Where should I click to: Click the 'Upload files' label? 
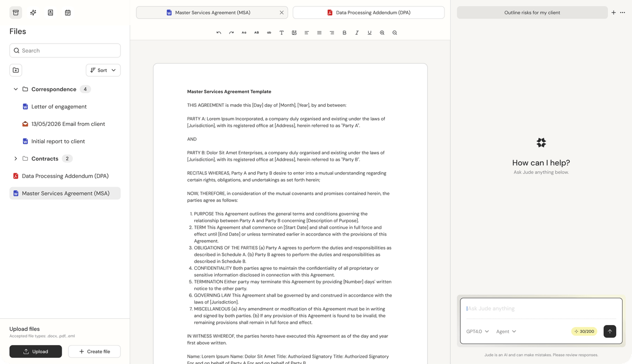(x=25, y=329)
